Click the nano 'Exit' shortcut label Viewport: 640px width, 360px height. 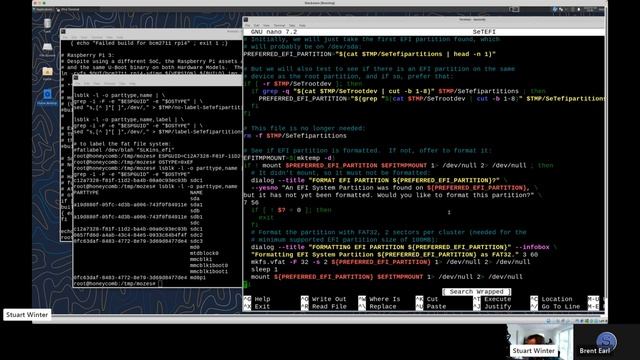(262, 307)
